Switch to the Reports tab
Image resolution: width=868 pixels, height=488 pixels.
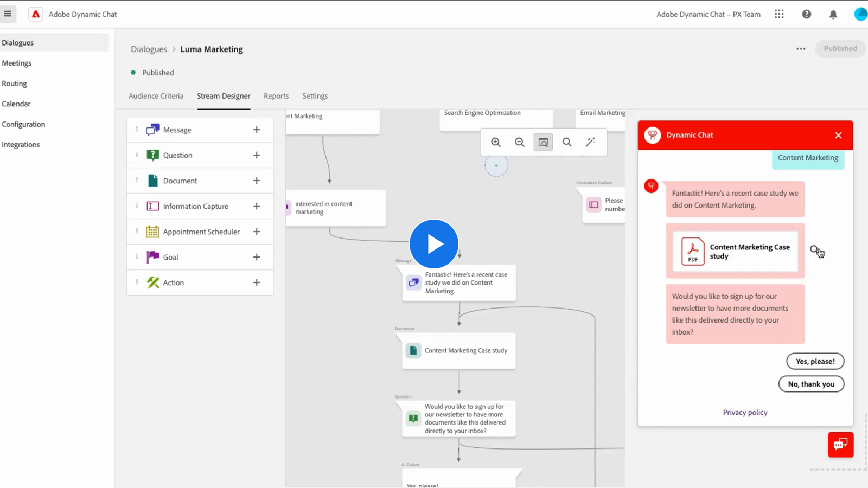[x=276, y=96]
